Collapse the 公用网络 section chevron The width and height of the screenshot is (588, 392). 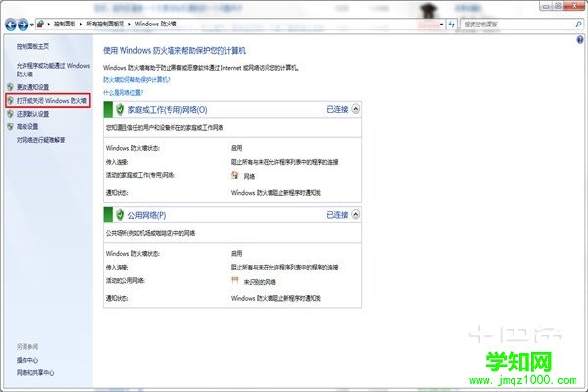tap(355, 215)
